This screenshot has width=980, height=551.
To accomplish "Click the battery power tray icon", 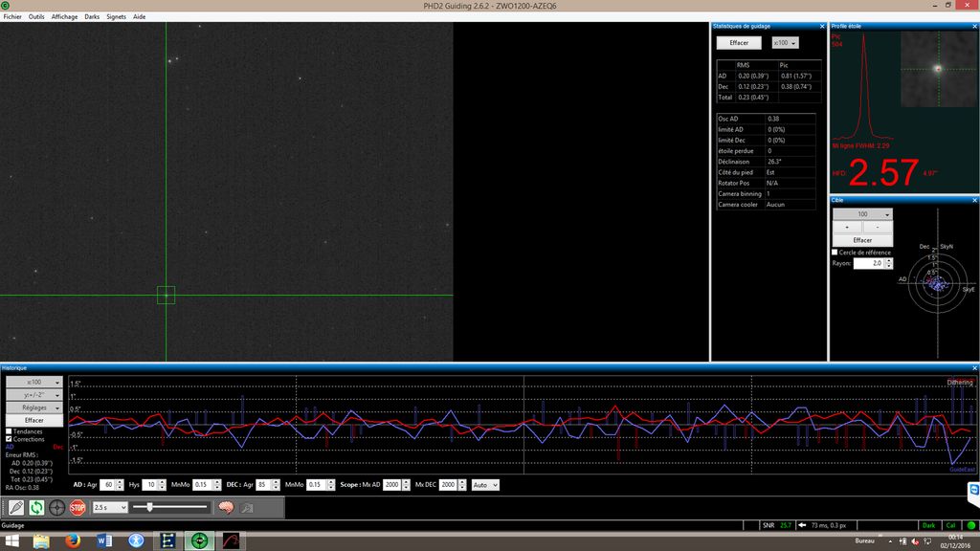I will [903, 541].
